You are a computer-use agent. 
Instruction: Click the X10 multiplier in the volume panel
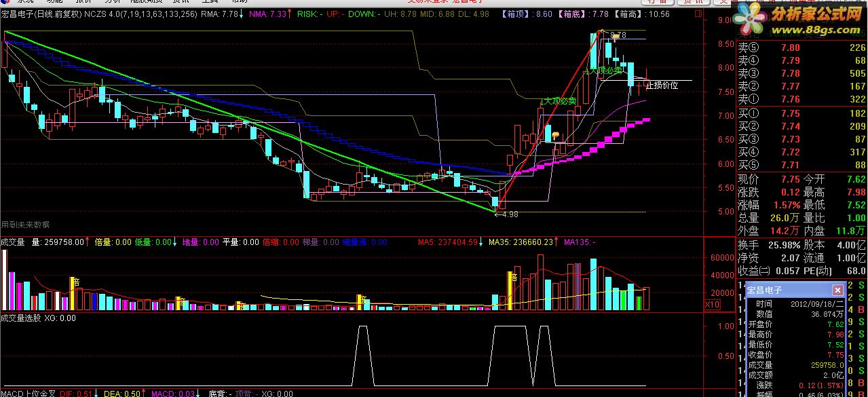tap(713, 305)
